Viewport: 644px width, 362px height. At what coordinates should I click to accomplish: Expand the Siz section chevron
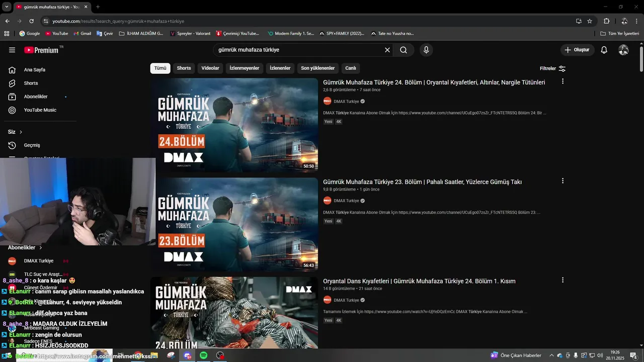pos(21,132)
